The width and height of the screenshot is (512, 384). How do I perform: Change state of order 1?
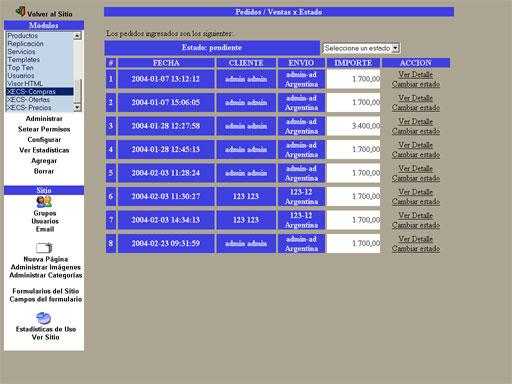(x=416, y=84)
